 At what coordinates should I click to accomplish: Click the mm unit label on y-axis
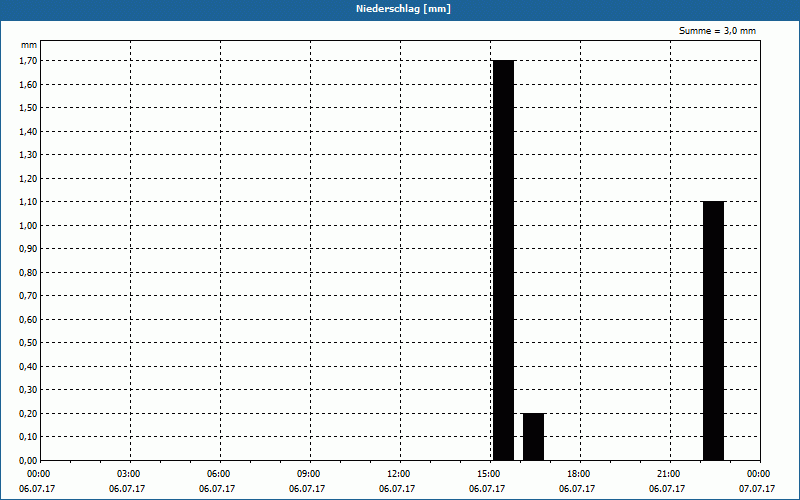tap(29, 45)
